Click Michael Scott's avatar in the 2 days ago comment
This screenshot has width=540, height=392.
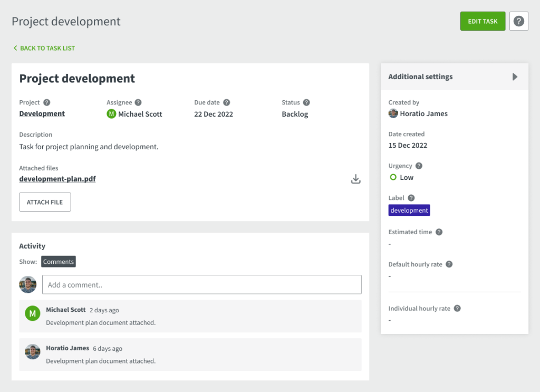32,313
